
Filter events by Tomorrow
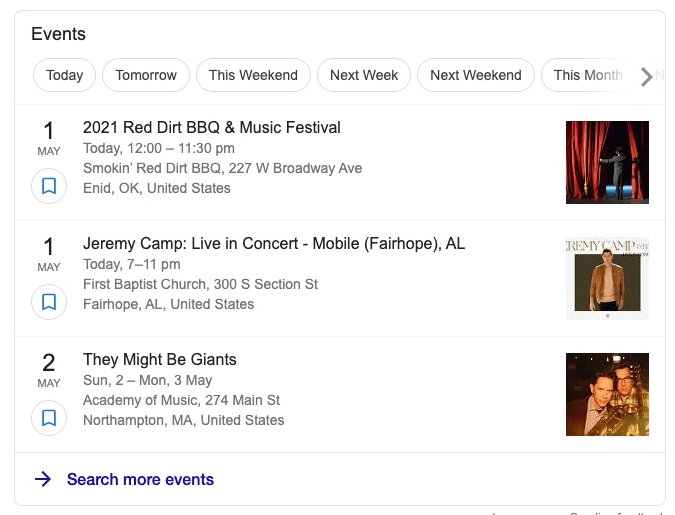click(146, 75)
